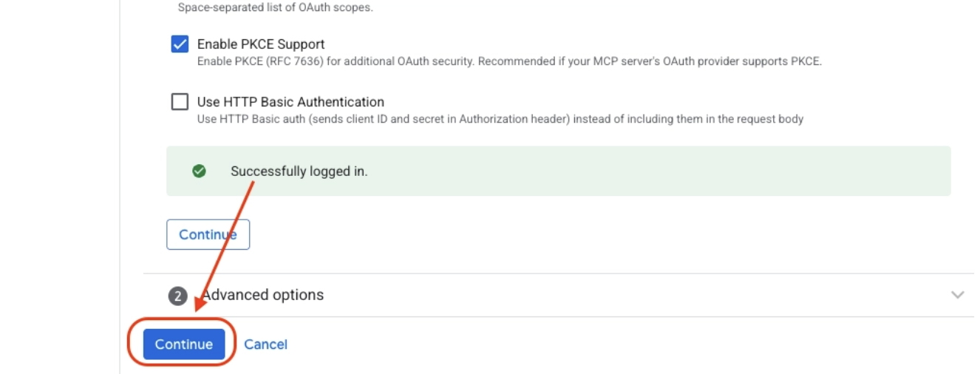Image resolution: width=980 pixels, height=374 pixels.
Task: Toggle via 'Use HTTP Basic Authentication' label text
Action: click(x=290, y=102)
